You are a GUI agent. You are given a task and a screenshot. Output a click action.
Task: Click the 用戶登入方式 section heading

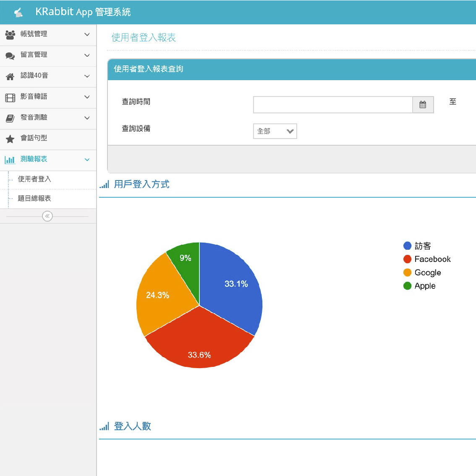pos(141,184)
